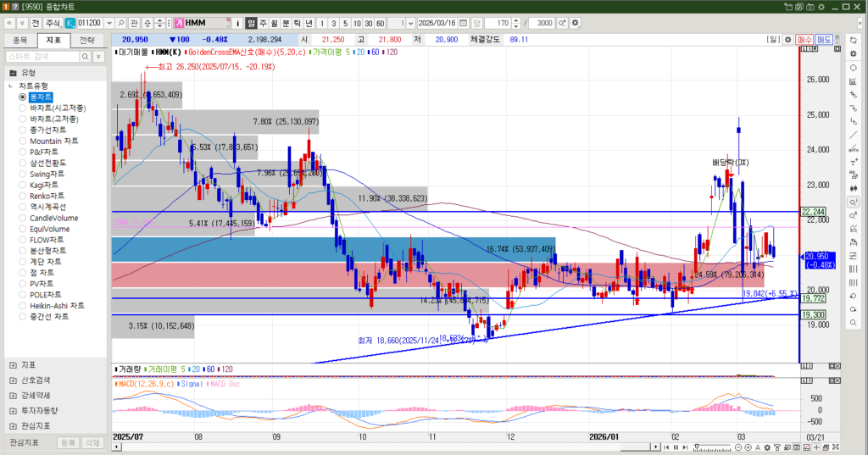The width and height of the screenshot is (868, 455).
Task: Click the horizontal scrollbar left arrow
Action: click(x=116, y=446)
